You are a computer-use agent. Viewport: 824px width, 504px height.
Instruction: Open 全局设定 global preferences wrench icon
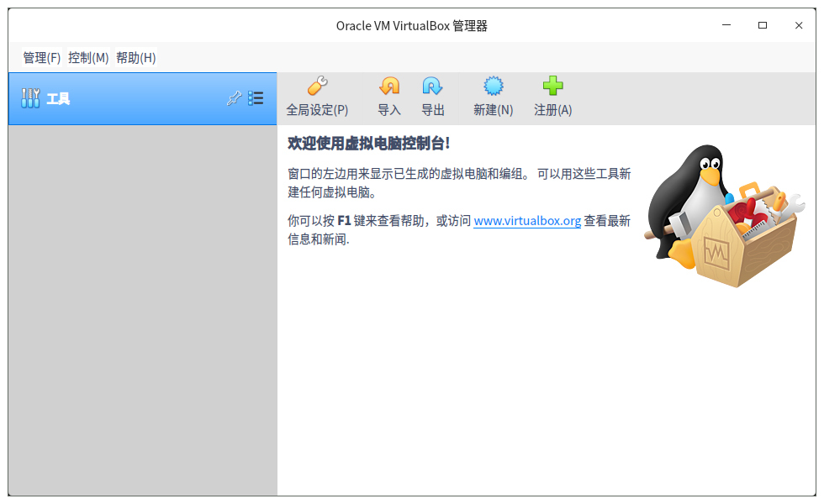click(x=317, y=87)
